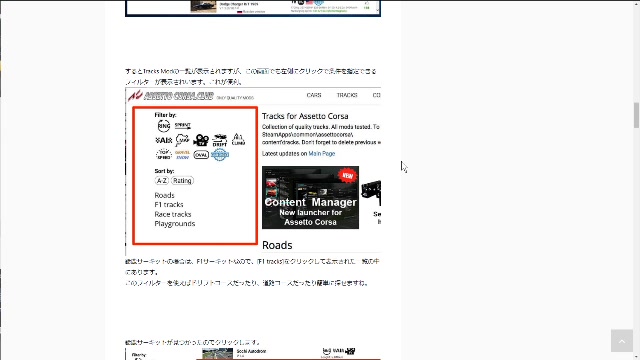Click the RNG filter icon
This screenshot has width=640, height=360.
tap(164, 126)
